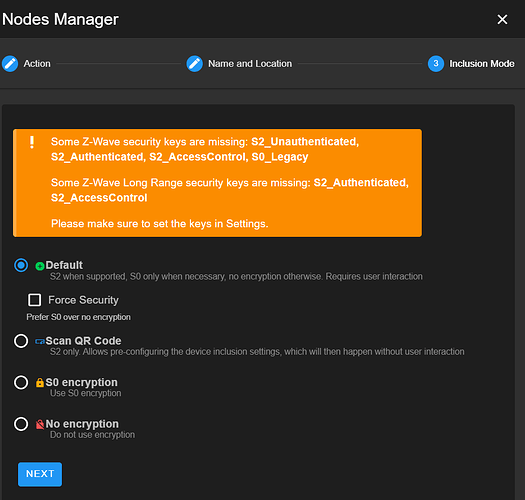The width and height of the screenshot is (525, 500).
Task: Enable the Force Security checkbox
Action: [x=34, y=300]
